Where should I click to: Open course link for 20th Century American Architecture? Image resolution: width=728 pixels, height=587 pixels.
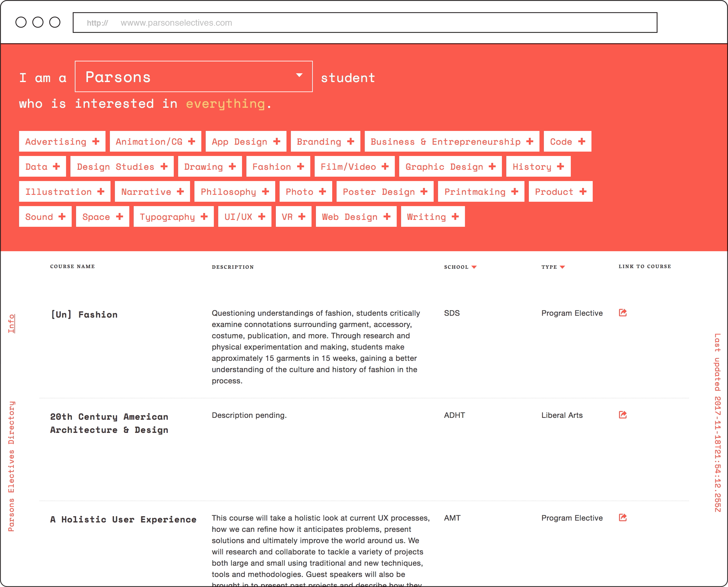(x=622, y=414)
